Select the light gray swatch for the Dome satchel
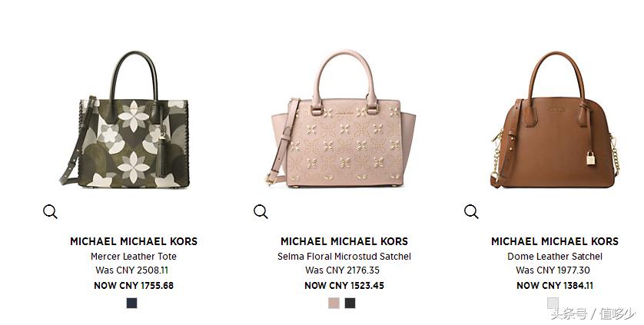This screenshot has width=644, height=325. point(553,303)
